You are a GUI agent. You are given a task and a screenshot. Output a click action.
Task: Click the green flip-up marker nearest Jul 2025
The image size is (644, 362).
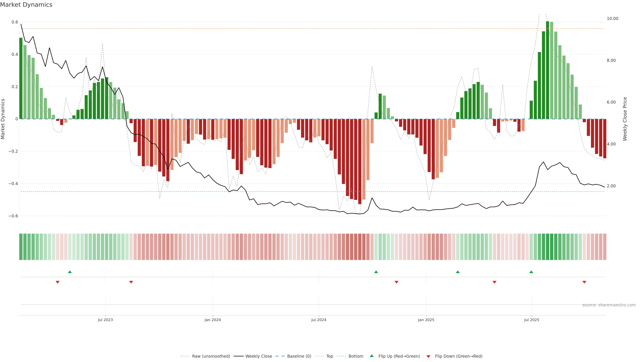[531, 272]
